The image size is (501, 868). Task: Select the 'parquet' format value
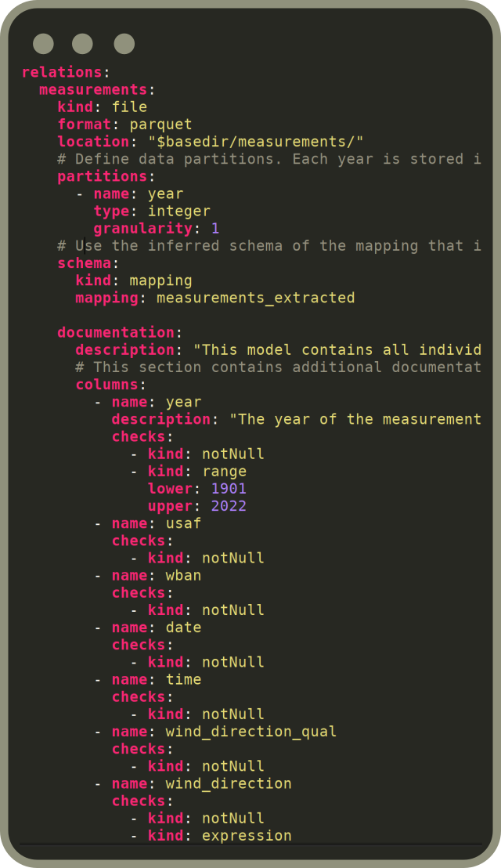pyautogui.click(x=160, y=124)
